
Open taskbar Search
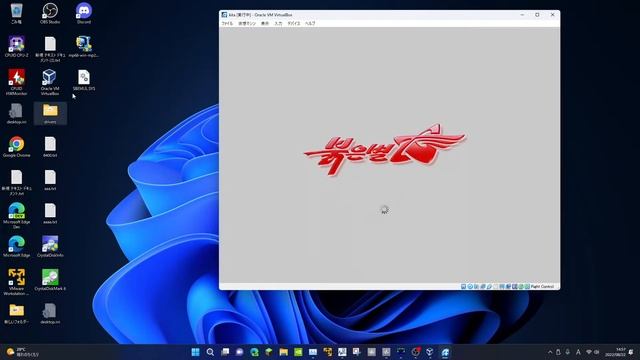(210, 352)
